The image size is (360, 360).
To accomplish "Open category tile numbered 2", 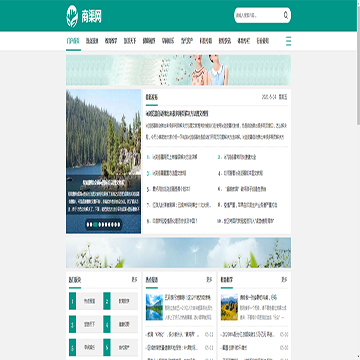I will pyautogui.click(x=120, y=301).
